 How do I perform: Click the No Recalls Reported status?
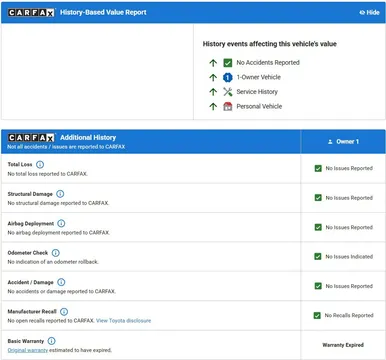[x=349, y=315]
